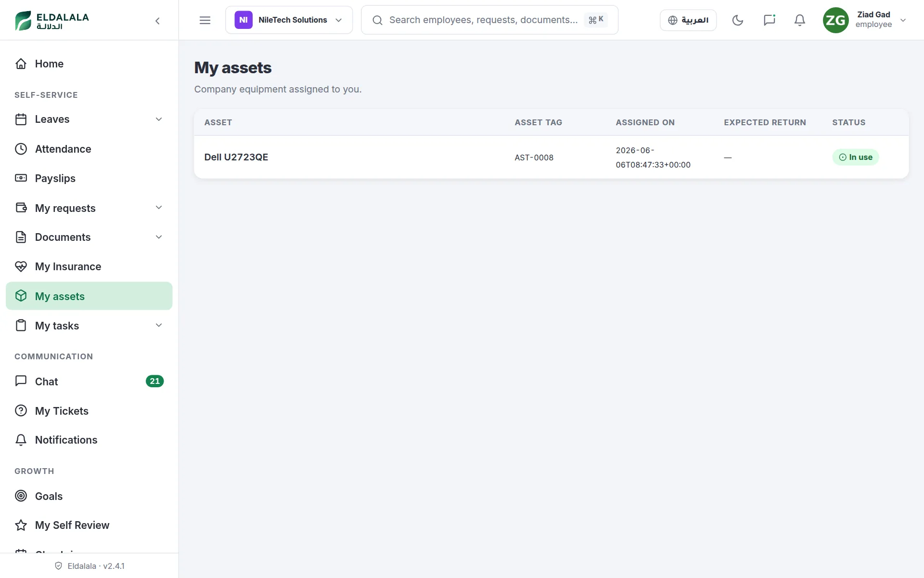924x578 pixels.
Task: Switch language with the العربية button
Action: (x=688, y=20)
